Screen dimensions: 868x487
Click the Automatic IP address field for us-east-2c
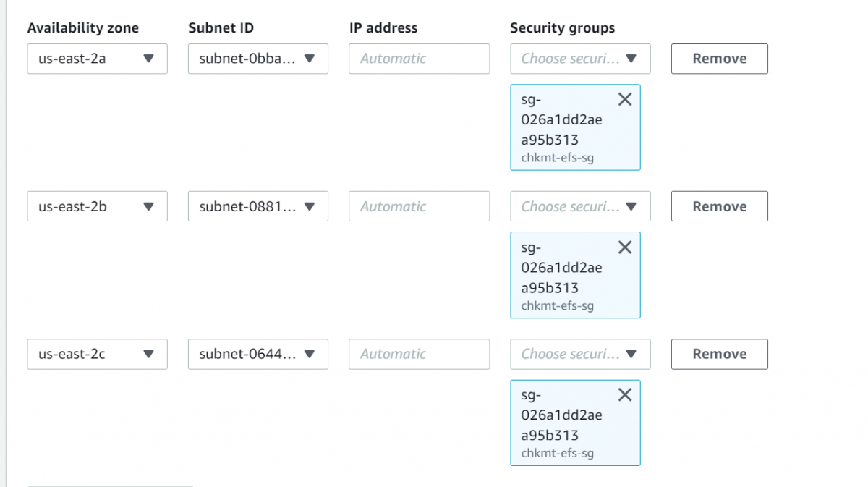click(x=419, y=354)
